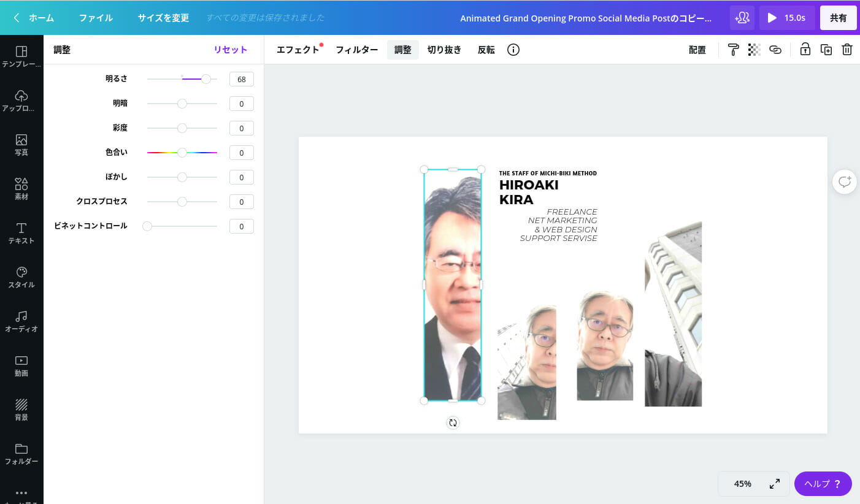Click the 彩度 saturation slider handle
This screenshot has width=860, height=504.
182,128
